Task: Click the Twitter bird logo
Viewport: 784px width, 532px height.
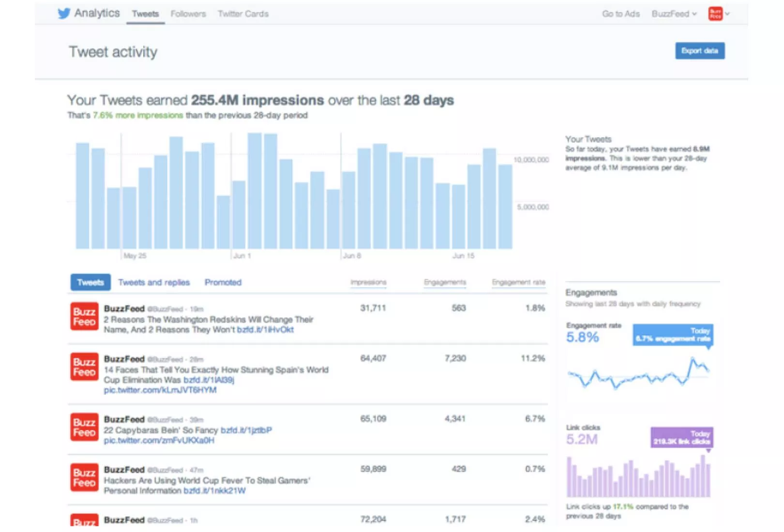Action: pos(64,13)
